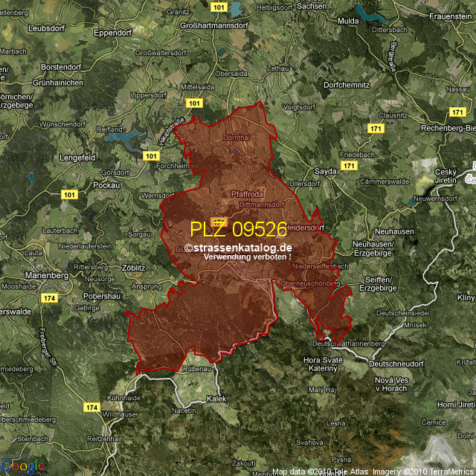Select the 171 road shield near Sayda
Screen dimensions: 476x476
pos(349,166)
